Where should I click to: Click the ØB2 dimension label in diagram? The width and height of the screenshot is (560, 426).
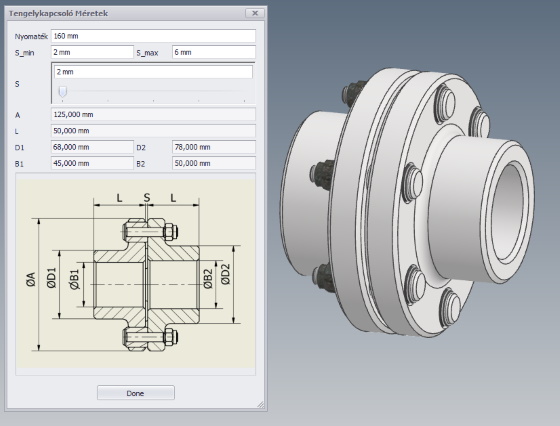click(208, 279)
